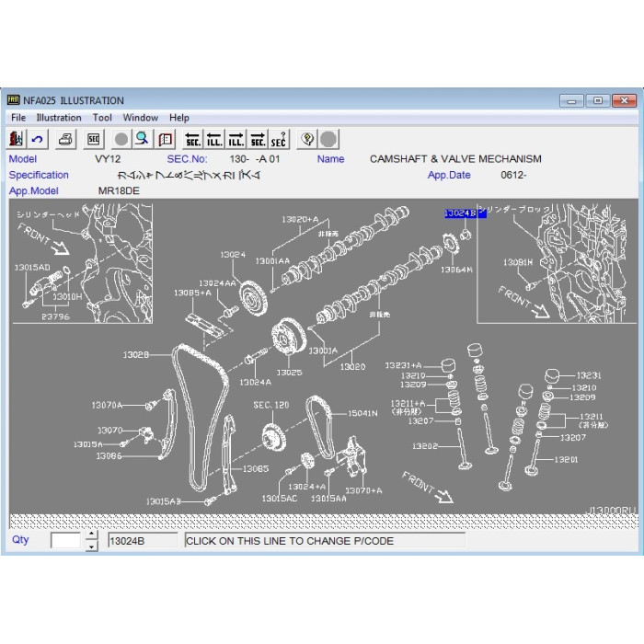Screen dimensions: 644x644
Task: Select part label 13020+A on diagram
Action: 300,220
